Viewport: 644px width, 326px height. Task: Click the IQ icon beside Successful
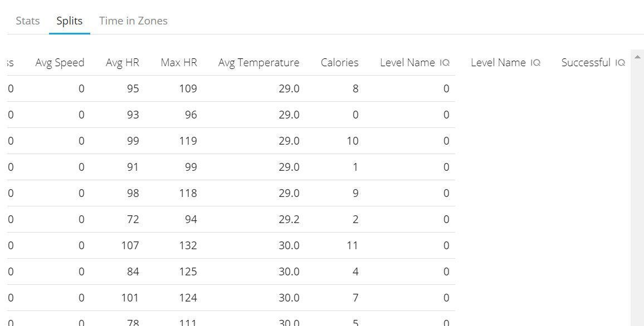pos(620,63)
